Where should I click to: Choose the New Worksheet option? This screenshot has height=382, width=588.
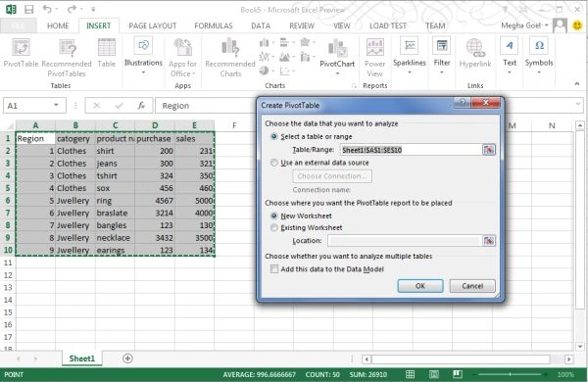(274, 215)
